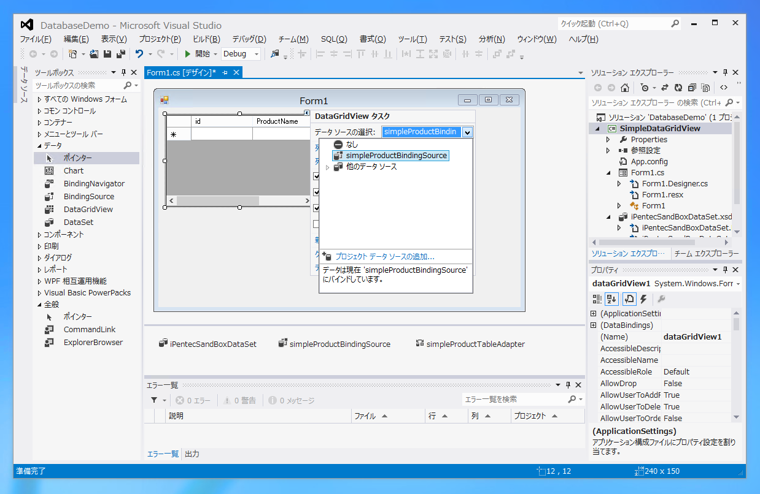Open App.config in Solution Explorer
760x494 pixels.
click(x=649, y=161)
